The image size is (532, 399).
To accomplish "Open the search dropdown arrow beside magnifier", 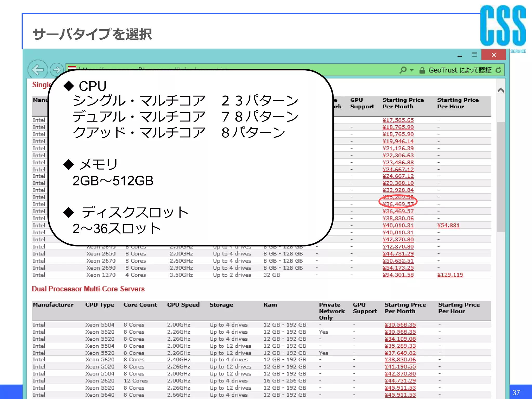I will pyautogui.click(x=411, y=70).
